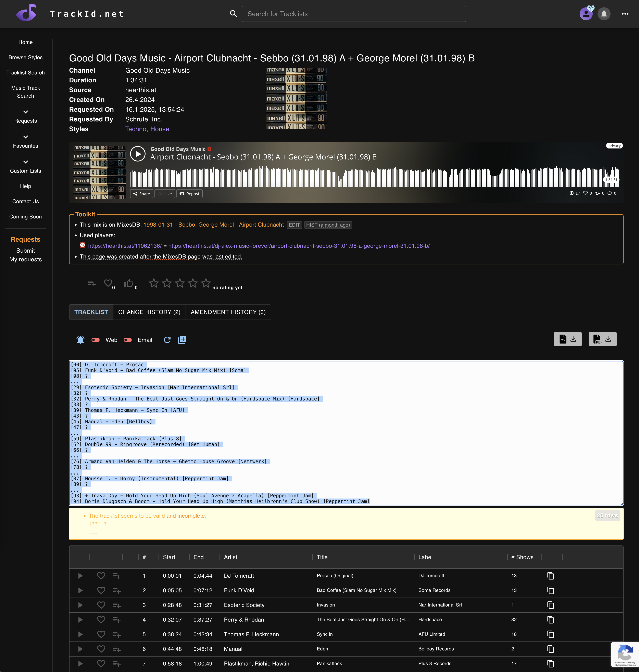Open My requests link
The height and width of the screenshot is (672, 639).
[26, 260]
